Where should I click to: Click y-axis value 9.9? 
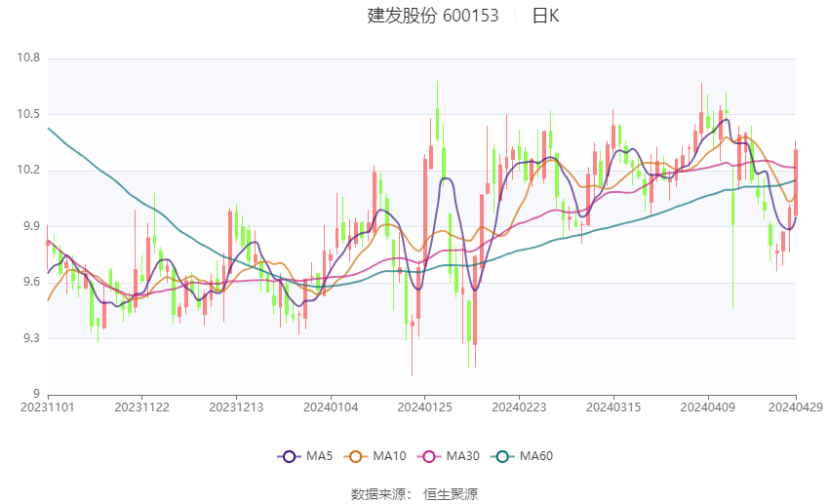[31, 226]
